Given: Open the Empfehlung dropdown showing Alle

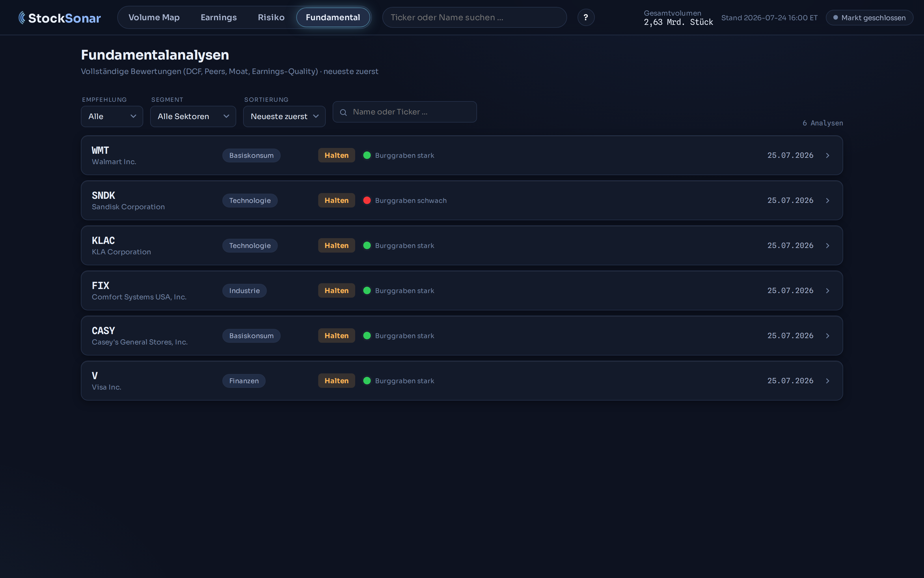Looking at the screenshot, I should (x=112, y=116).
